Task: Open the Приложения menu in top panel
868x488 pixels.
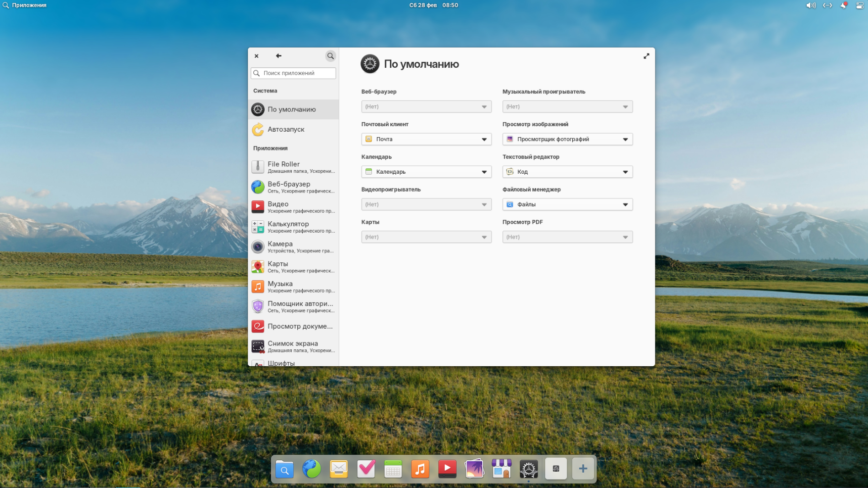Action: pyautogui.click(x=25, y=5)
